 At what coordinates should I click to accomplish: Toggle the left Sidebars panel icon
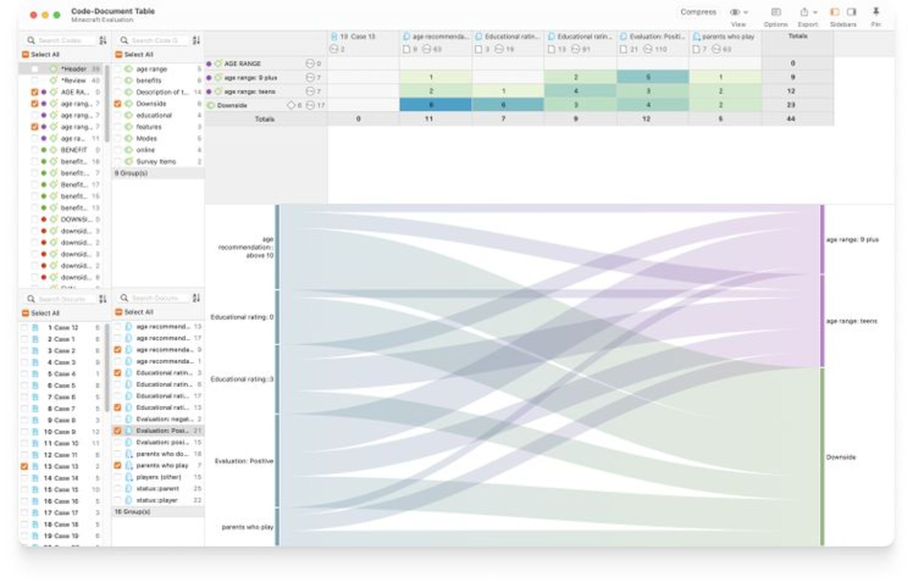835,12
